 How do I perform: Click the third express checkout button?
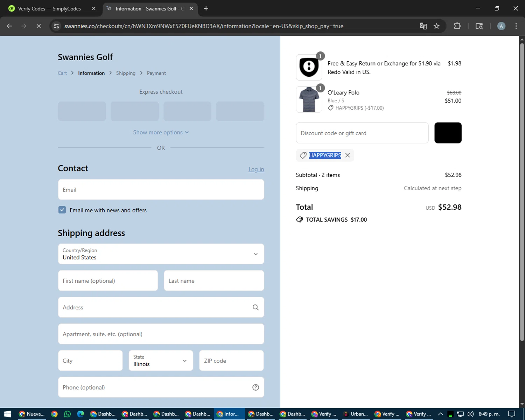(187, 111)
